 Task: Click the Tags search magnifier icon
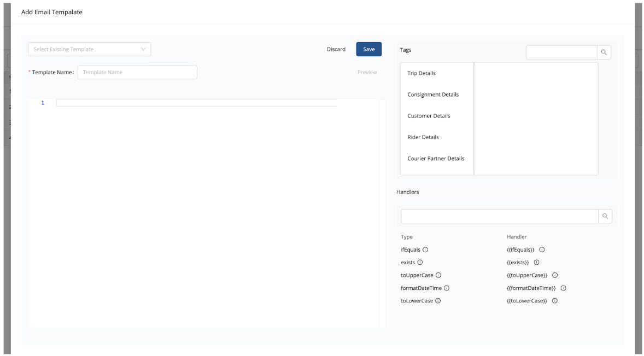[x=604, y=52]
